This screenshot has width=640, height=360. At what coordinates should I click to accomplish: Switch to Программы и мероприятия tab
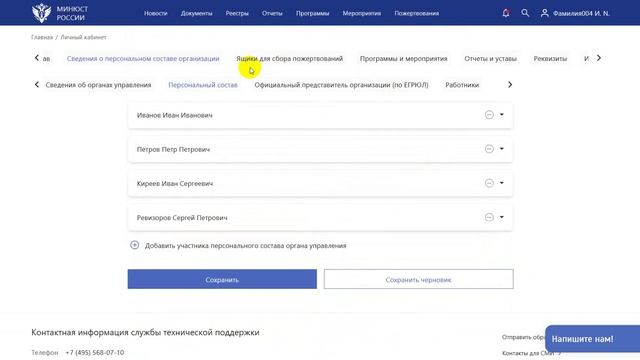tap(403, 59)
